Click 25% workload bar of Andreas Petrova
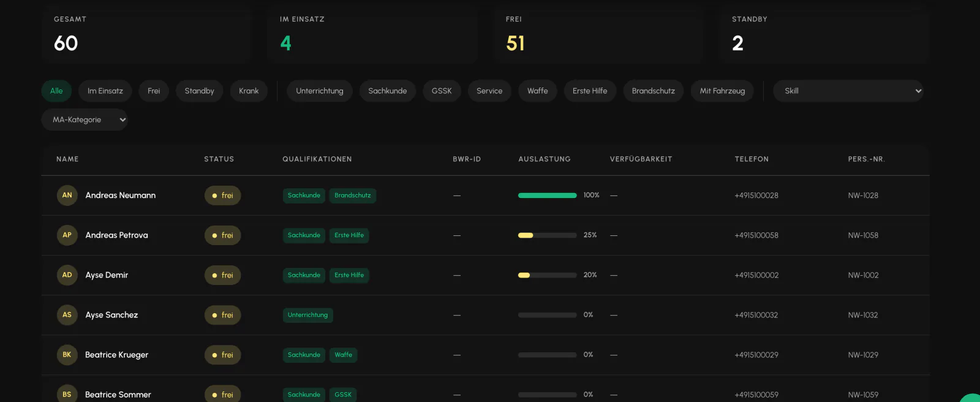The height and width of the screenshot is (402, 980). coord(548,235)
